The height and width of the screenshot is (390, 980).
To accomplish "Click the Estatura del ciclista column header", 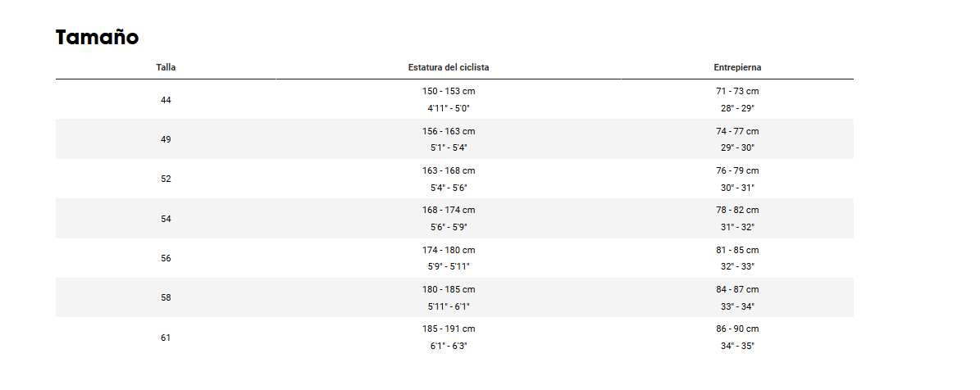I will click(448, 67).
